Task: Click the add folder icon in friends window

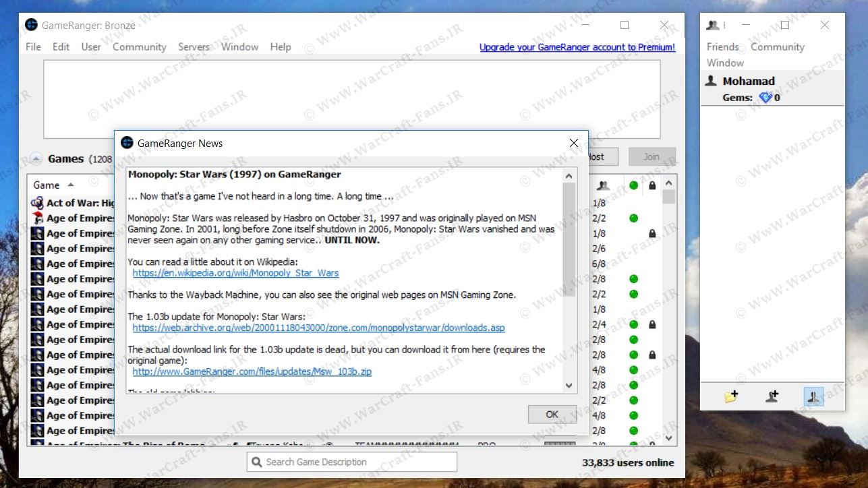Action: pyautogui.click(x=731, y=397)
